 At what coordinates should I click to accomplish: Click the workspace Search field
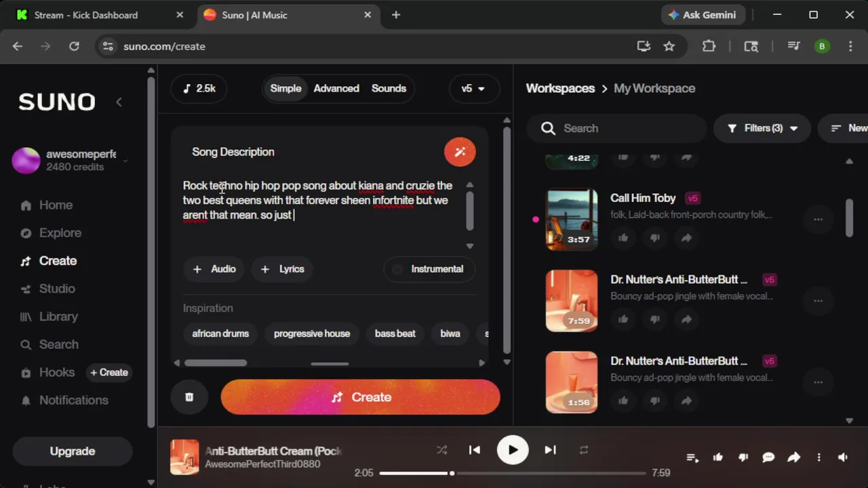click(x=617, y=128)
